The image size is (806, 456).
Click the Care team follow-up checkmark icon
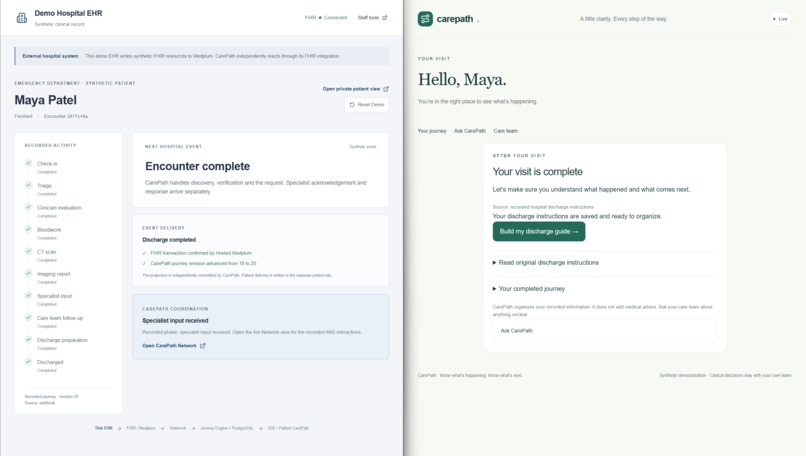(x=28, y=318)
